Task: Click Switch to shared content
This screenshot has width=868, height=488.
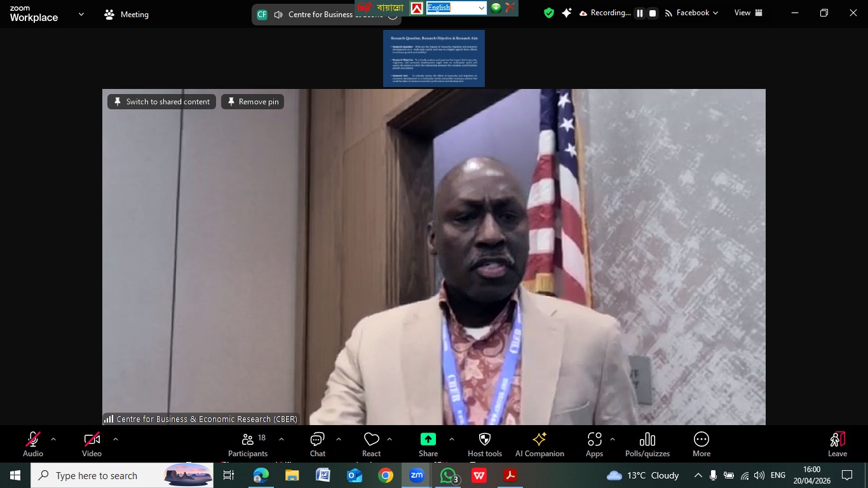Action: pyautogui.click(x=161, y=102)
